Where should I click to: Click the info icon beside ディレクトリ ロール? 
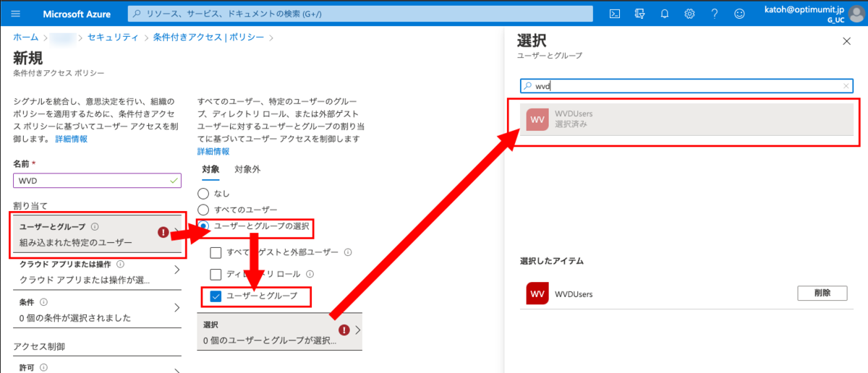pos(310,275)
